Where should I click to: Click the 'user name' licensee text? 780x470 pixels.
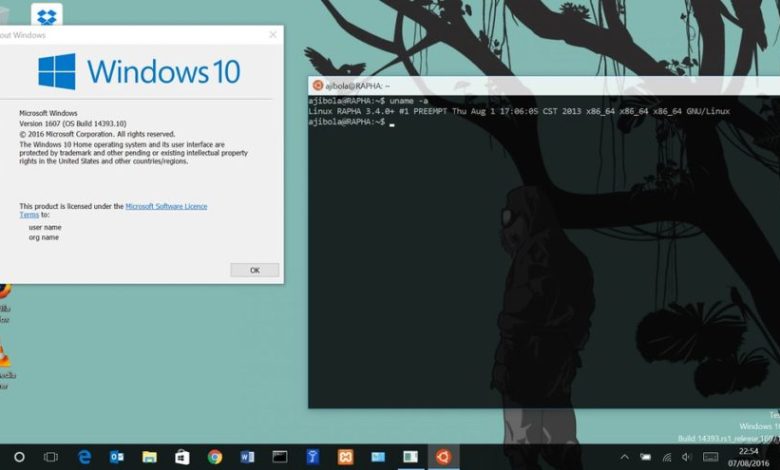[45, 227]
